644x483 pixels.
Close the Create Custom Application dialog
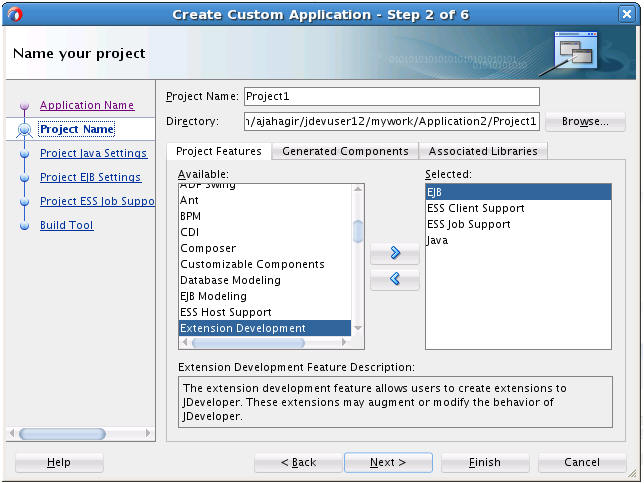click(627, 15)
